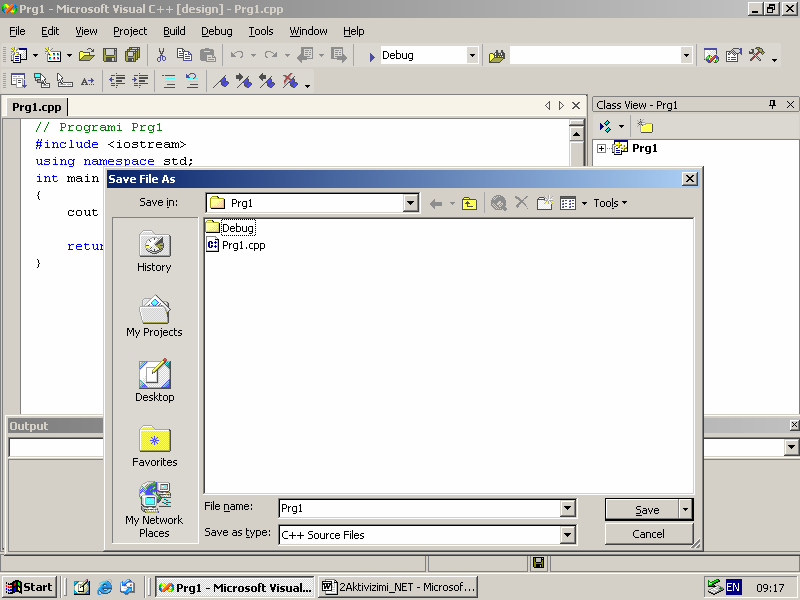The width and height of the screenshot is (800, 600).
Task: Toggle auto-hide pin on Class View panel
Action: click(772, 105)
